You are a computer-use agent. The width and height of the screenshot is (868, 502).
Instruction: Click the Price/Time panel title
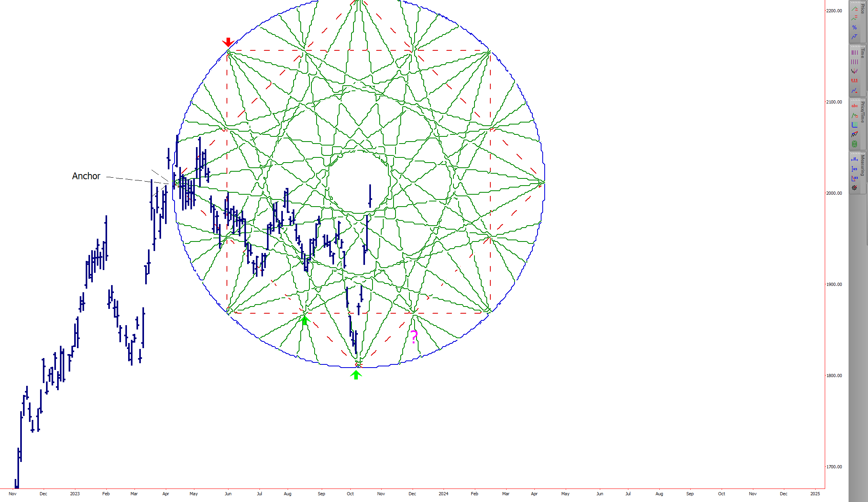coord(862,112)
